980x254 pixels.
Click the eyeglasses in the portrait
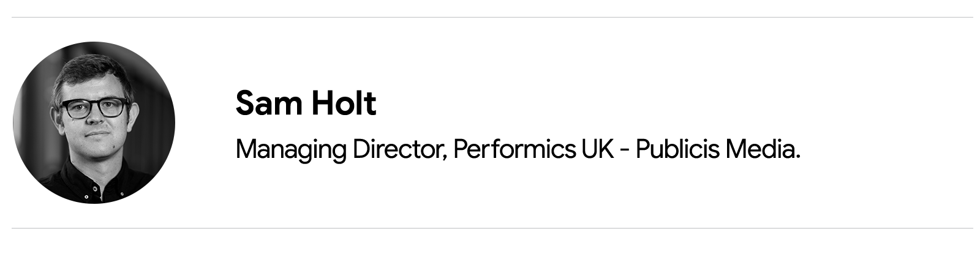[x=94, y=108]
